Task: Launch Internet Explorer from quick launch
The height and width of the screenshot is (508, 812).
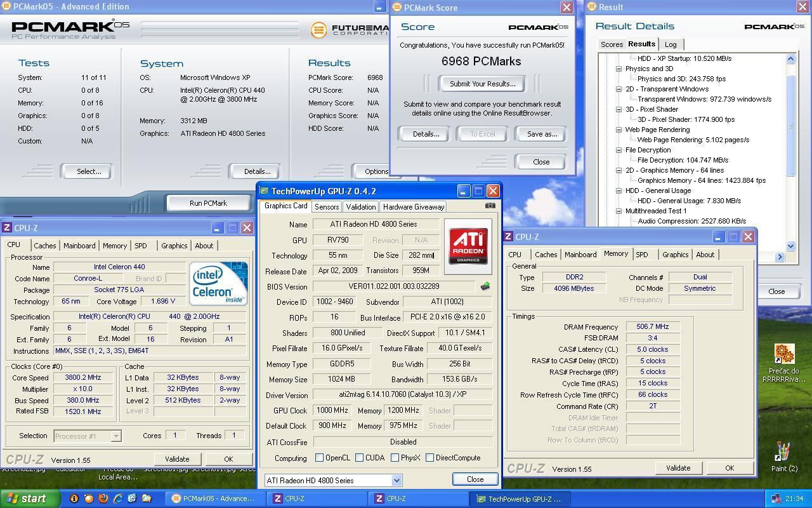Action: pyautogui.click(x=117, y=498)
